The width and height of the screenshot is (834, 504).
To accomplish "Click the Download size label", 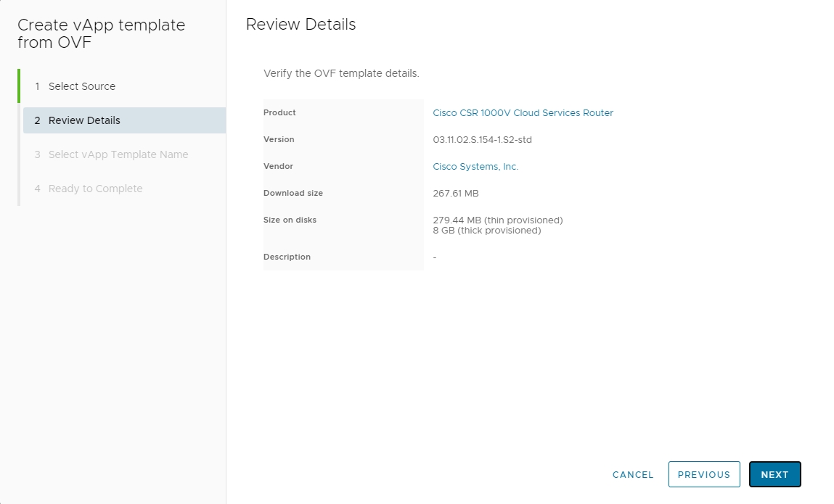I will 293,193.
